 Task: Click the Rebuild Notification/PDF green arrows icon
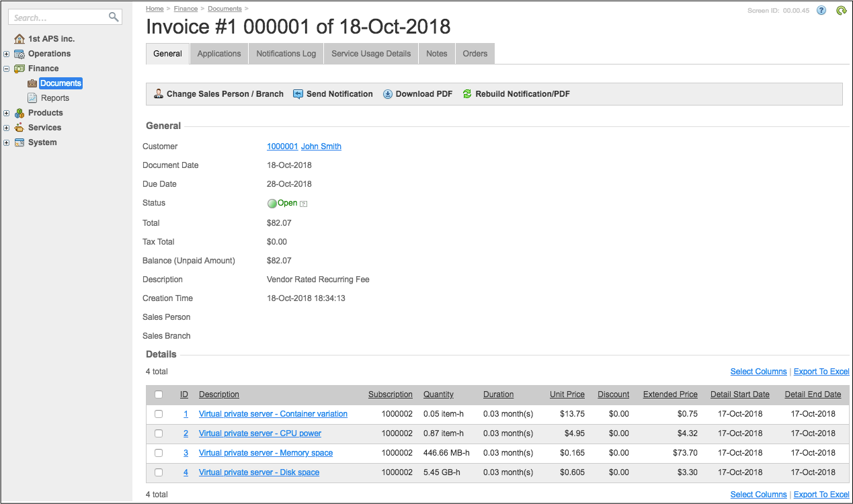[x=467, y=94]
